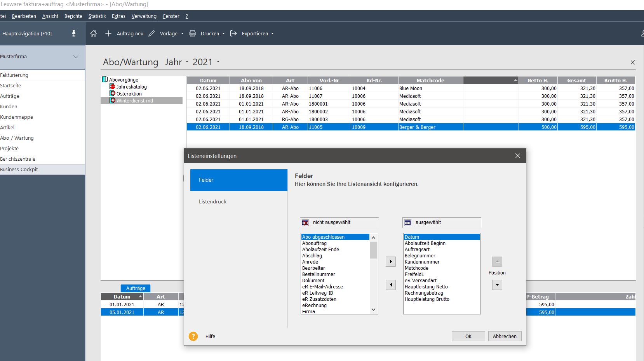The width and height of the screenshot is (644, 361).
Task: Select Kundennummer in ausgewählt list
Action: click(x=422, y=262)
